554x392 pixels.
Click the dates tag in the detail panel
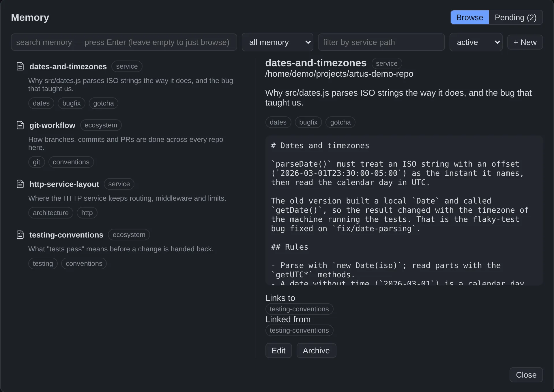[278, 122]
